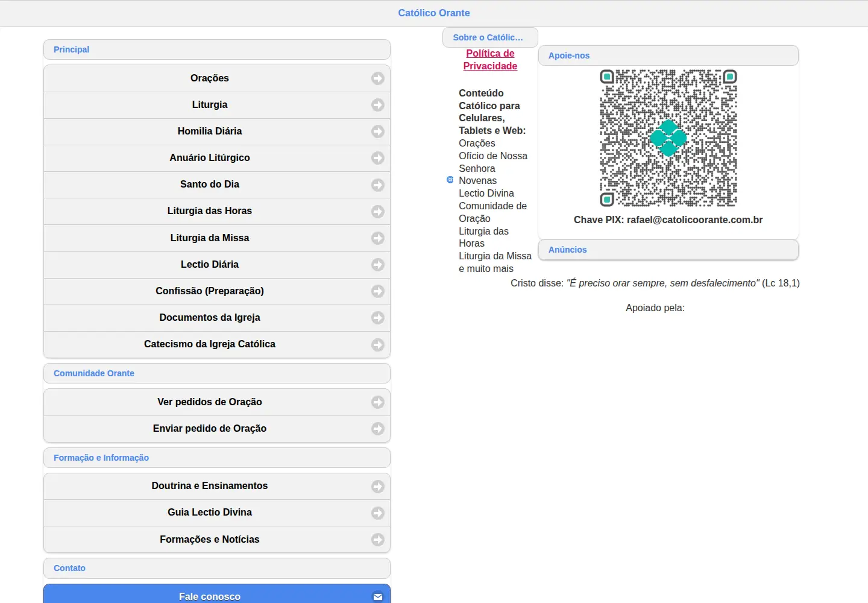Click the quote "É preciso orar sempre, sem desfalecimento"
This screenshot has height=603, width=868.
[663, 283]
